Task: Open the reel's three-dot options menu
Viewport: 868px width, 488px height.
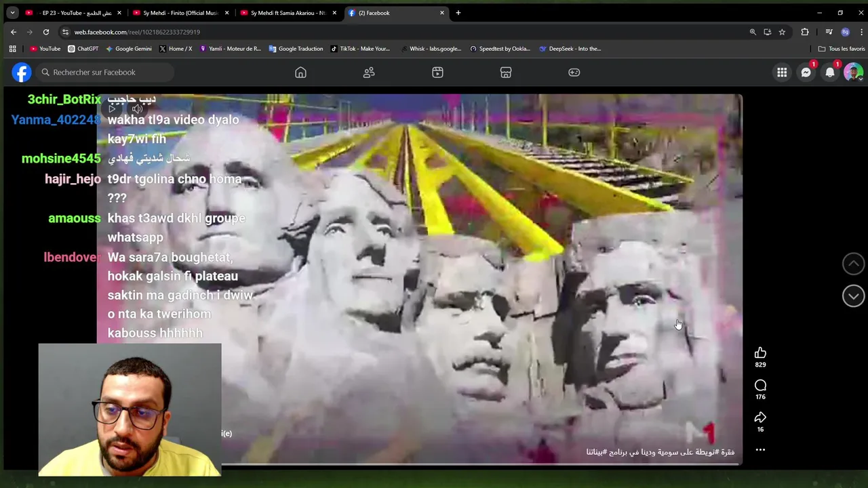Action: [760, 450]
